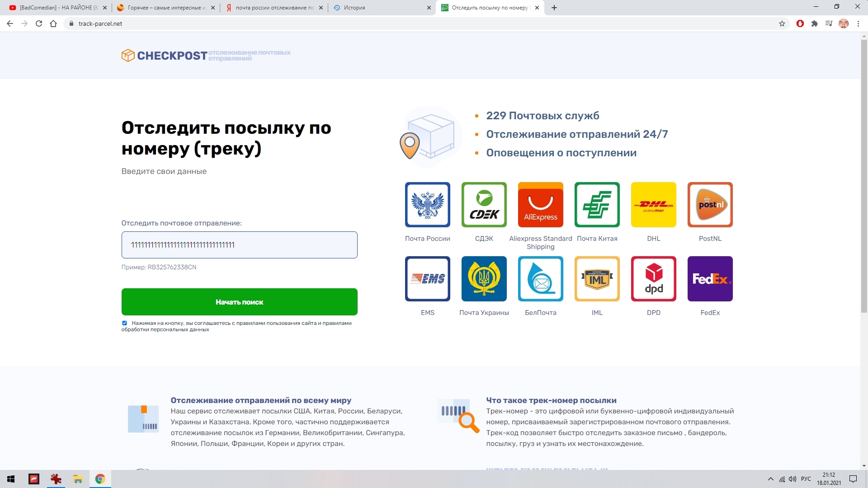
Task: Go forward with the browser forward arrow
Action: coord(24,23)
